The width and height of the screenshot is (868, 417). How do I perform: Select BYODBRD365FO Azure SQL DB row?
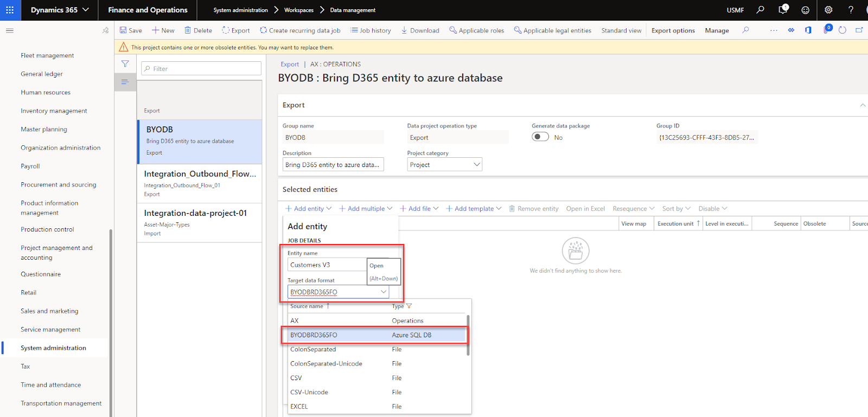377,335
